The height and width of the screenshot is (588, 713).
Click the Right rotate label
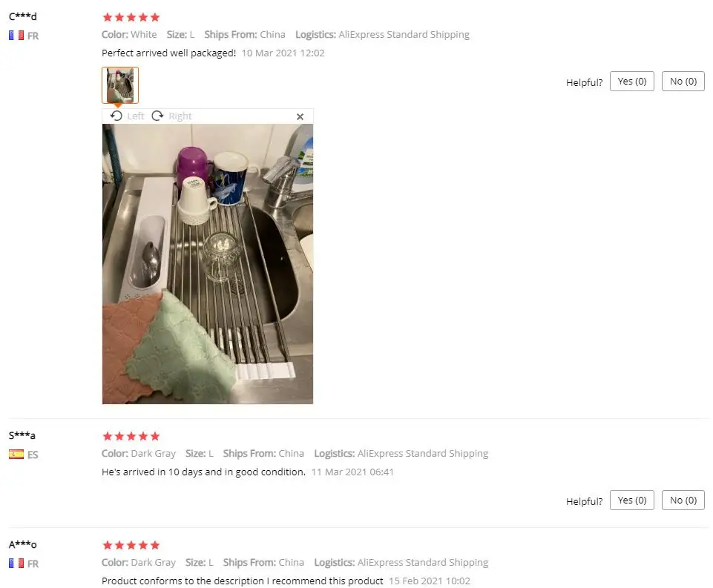click(180, 116)
